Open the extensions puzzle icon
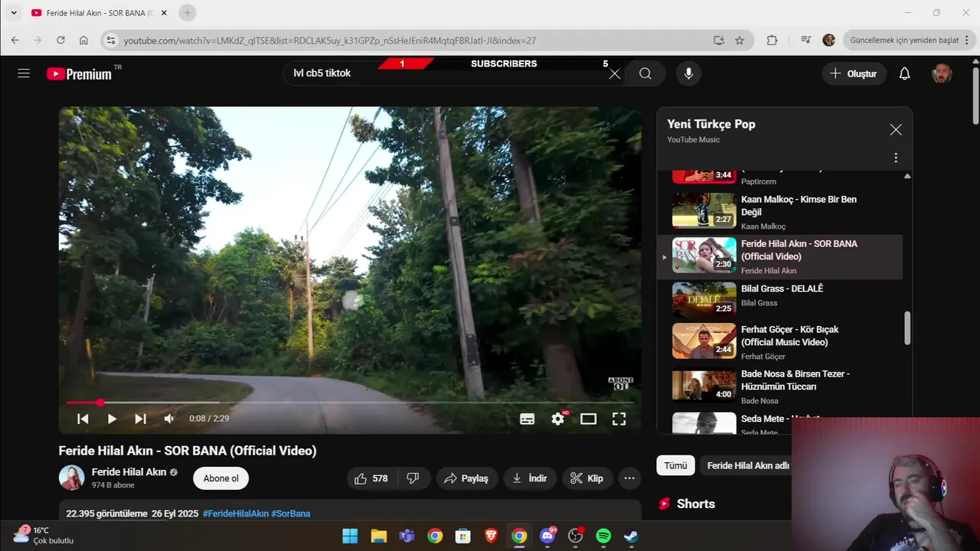This screenshot has width=980, height=551. (x=772, y=41)
